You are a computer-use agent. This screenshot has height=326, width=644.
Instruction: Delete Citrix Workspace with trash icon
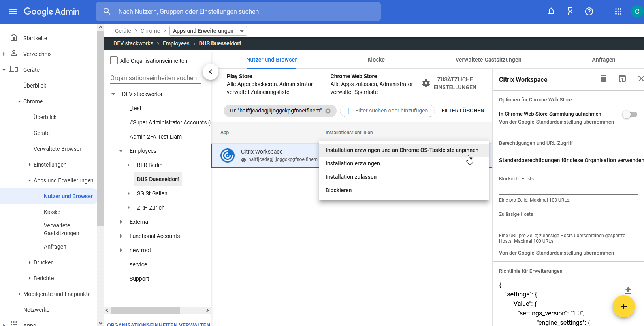click(x=603, y=79)
